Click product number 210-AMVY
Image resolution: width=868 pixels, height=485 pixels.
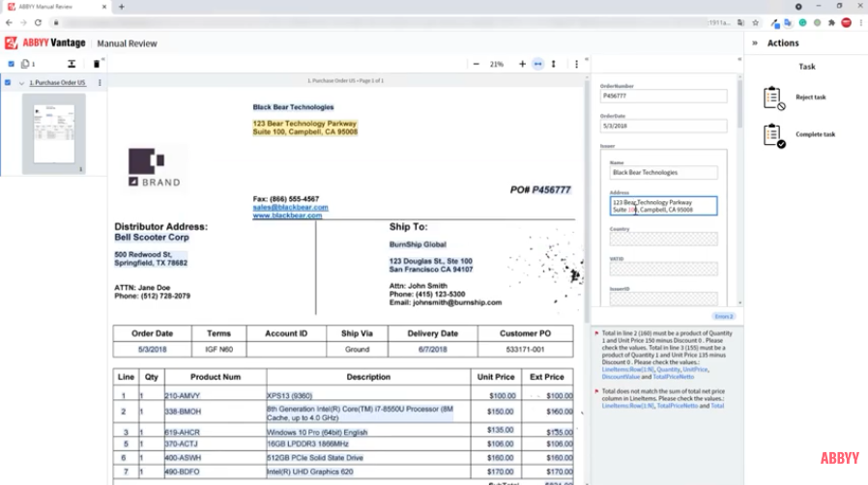click(x=182, y=396)
